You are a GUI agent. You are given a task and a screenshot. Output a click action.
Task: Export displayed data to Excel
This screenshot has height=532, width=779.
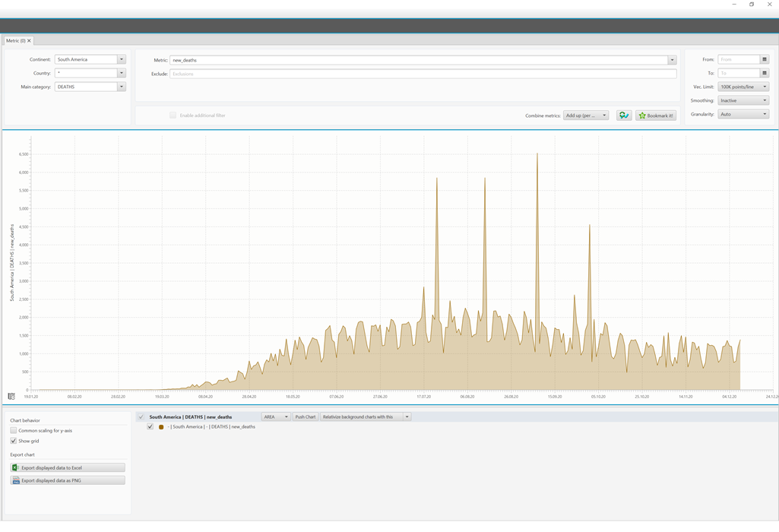coord(68,467)
